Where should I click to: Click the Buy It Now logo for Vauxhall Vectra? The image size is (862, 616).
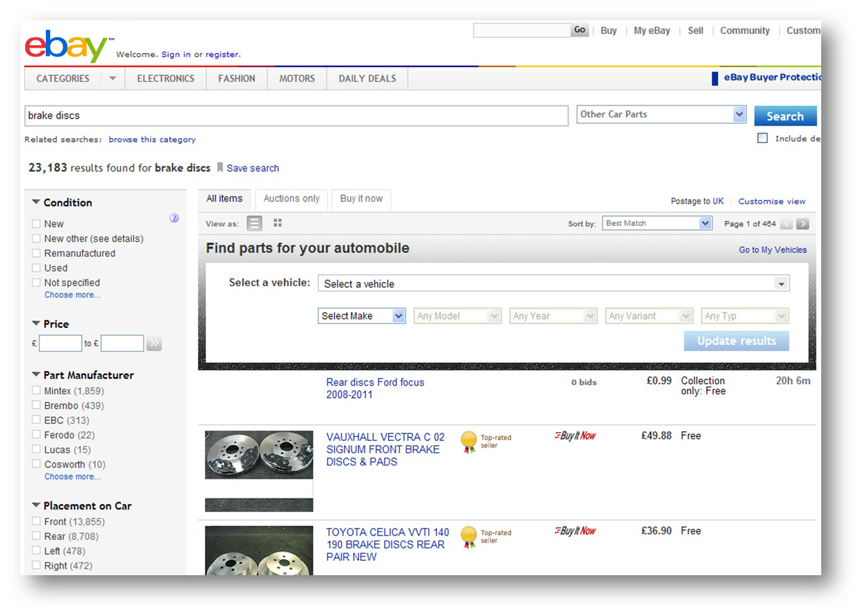coord(575,436)
